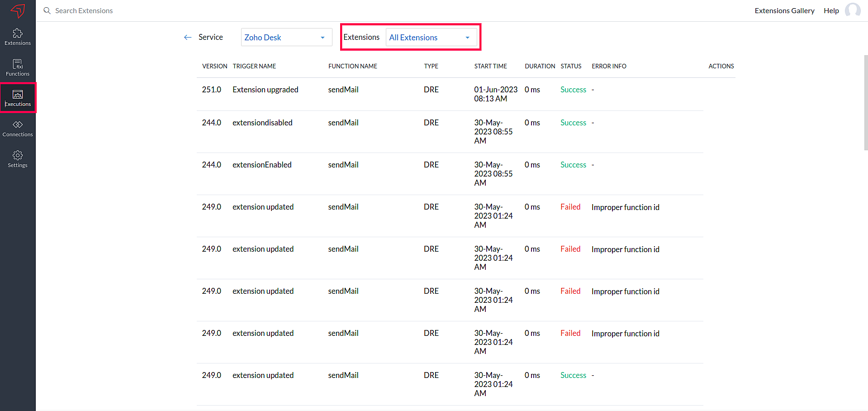This screenshot has width=868, height=411.
Task: Go to the Executions sidebar section
Action: (x=18, y=98)
